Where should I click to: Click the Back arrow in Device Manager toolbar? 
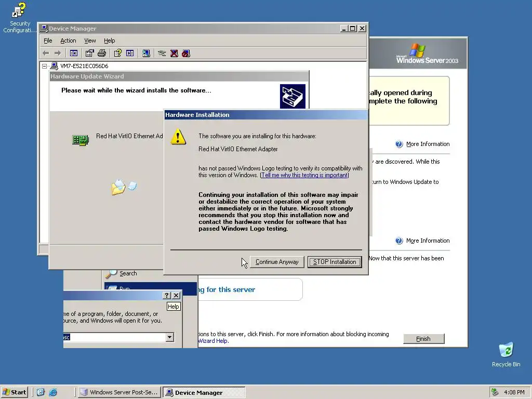(46, 54)
